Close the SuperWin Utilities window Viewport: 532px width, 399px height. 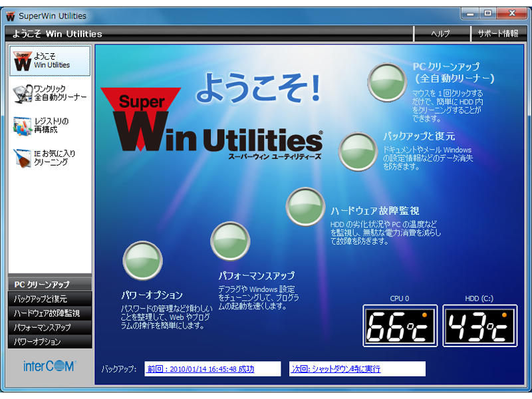tap(512, 13)
